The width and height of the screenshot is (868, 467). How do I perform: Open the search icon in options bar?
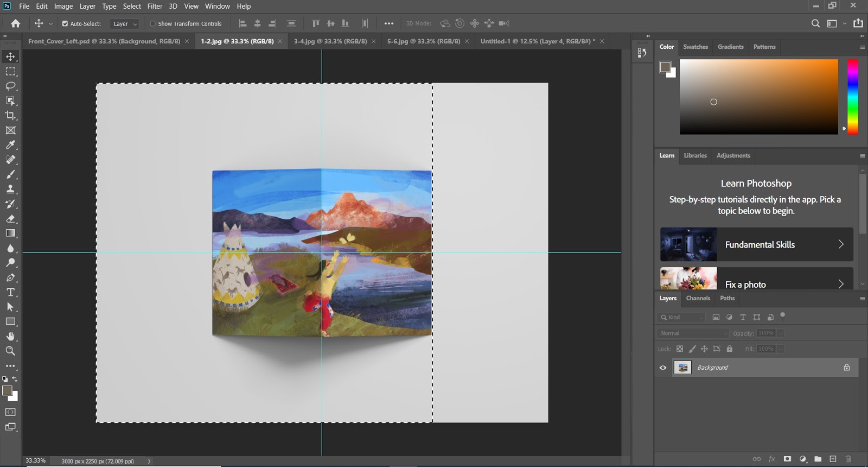tap(815, 23)
